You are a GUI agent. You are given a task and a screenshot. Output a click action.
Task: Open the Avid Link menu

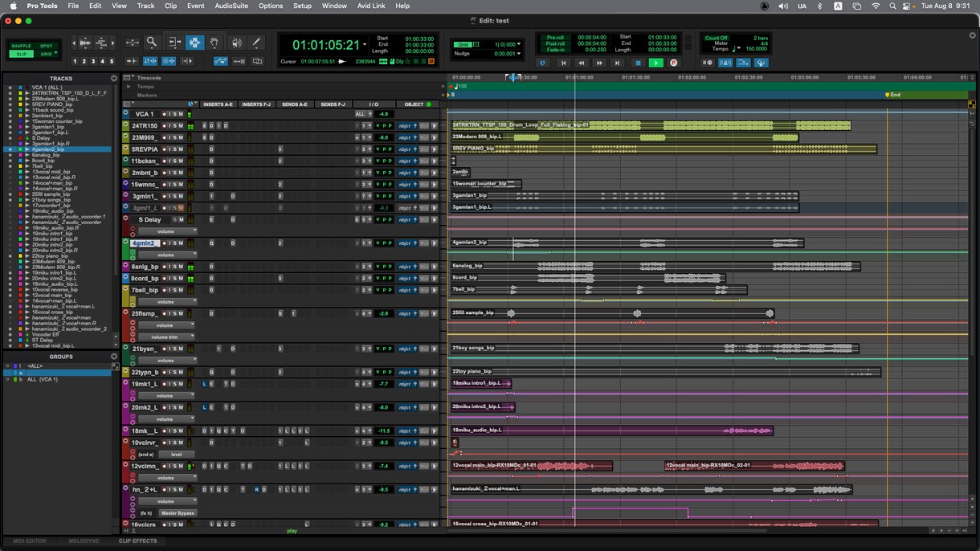pos(371,6)
